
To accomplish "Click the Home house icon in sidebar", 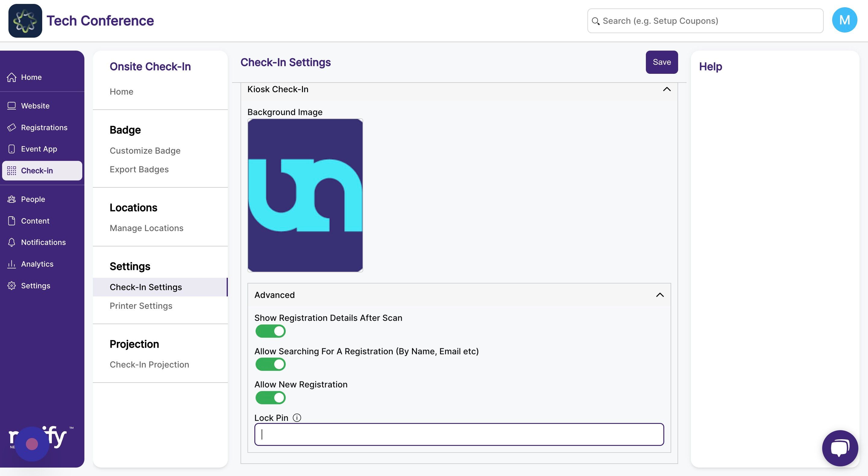I will (11, 77).
